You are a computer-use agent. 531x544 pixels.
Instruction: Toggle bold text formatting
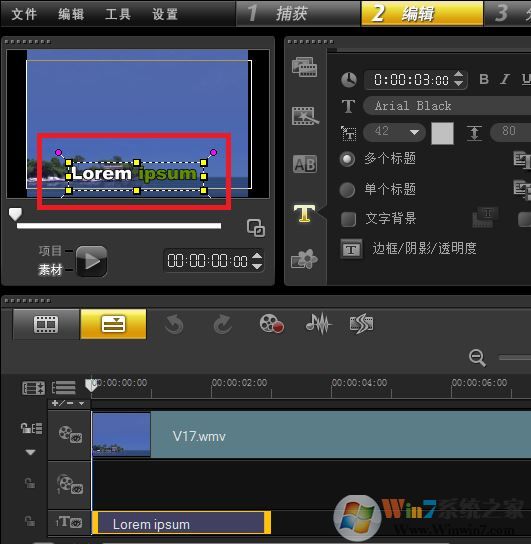pyautogui.click(x=484, y=79)
